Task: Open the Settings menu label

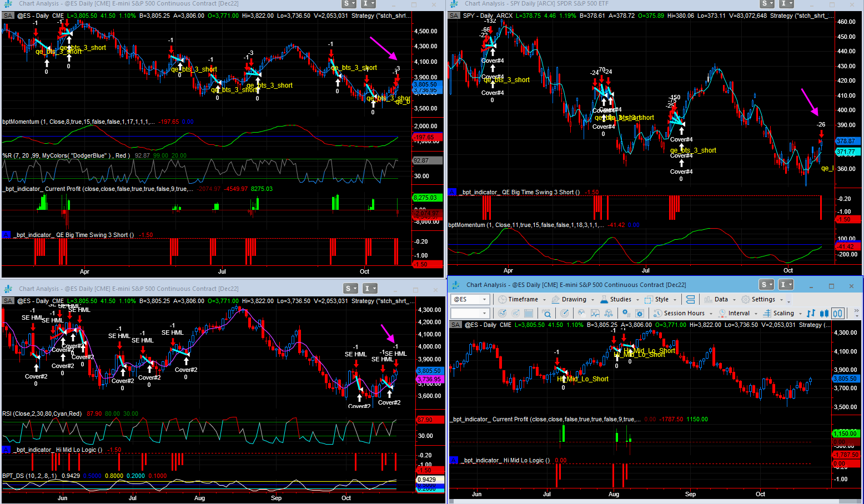Action: (763, 299)
